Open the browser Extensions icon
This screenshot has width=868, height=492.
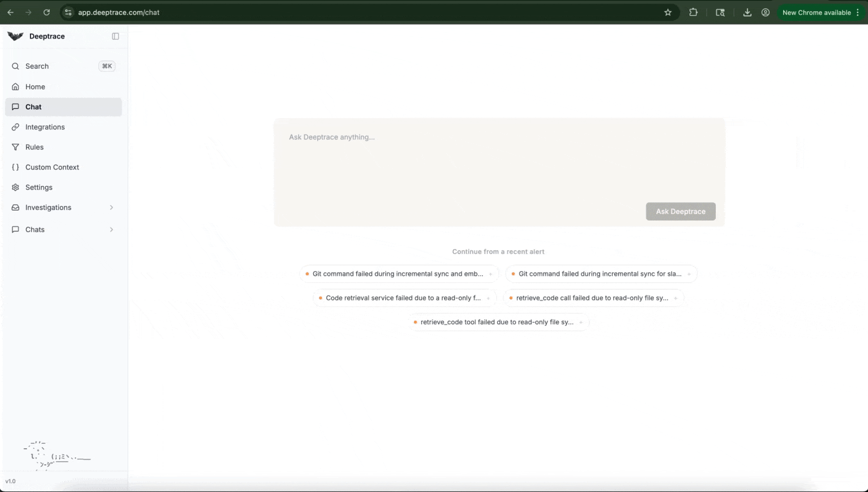pyautogui.click(x=693, y=12)
